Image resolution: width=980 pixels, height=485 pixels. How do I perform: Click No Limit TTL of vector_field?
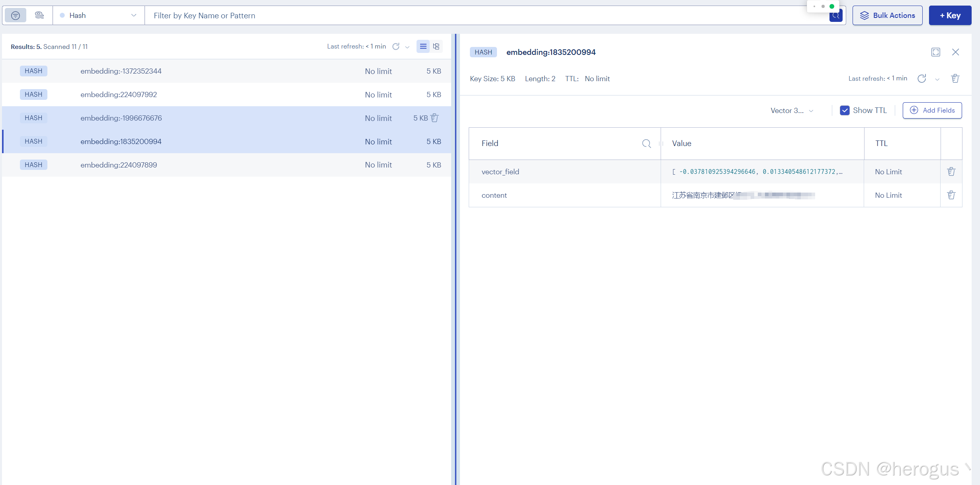pyautogui.click(x=888, y=172)
